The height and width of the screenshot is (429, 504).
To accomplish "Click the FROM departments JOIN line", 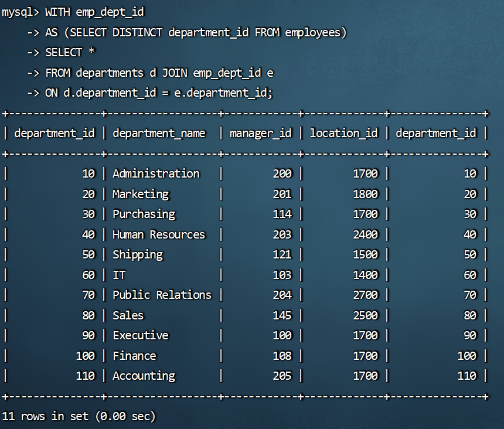I will point(159,73).
